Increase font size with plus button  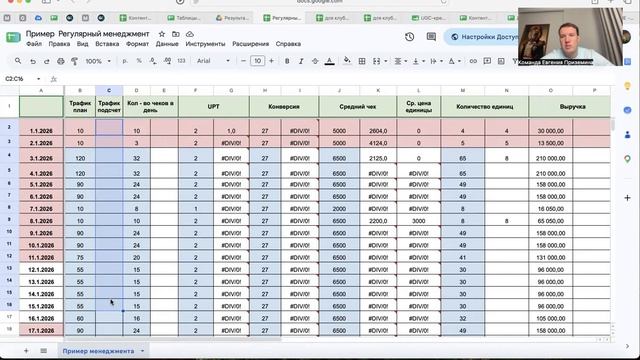271,61
